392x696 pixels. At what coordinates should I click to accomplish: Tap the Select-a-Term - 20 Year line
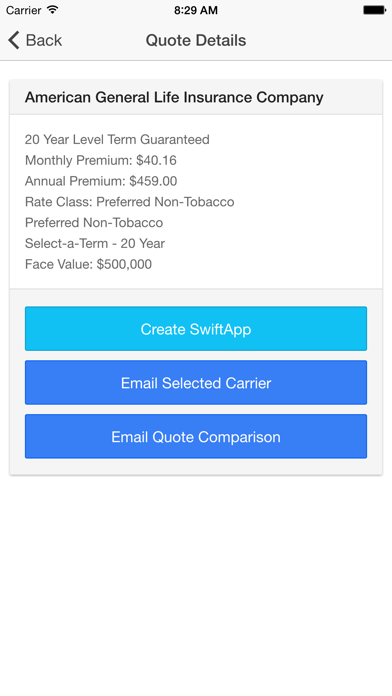tap(95, 243)
